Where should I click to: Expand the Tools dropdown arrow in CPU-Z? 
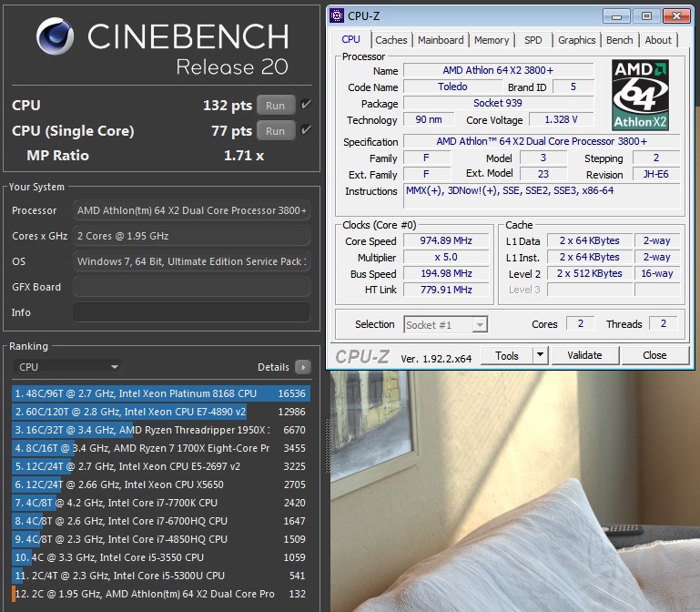(x=540, y=354)
